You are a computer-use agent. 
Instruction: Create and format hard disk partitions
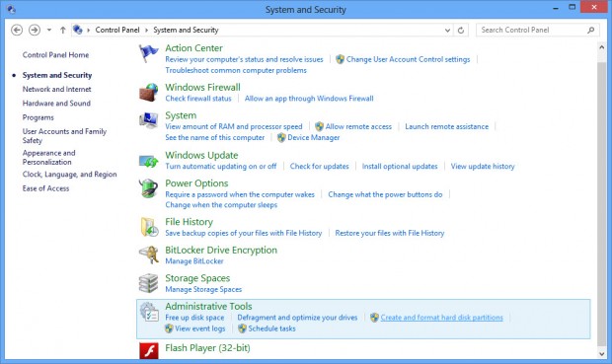(x=441, y=318)
